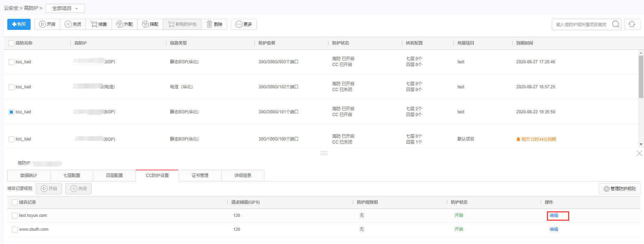The height and width of the screenshot is (244, 644).
Task: Click the 降配 downgrade icon button
Action: (x=145, y=24)
